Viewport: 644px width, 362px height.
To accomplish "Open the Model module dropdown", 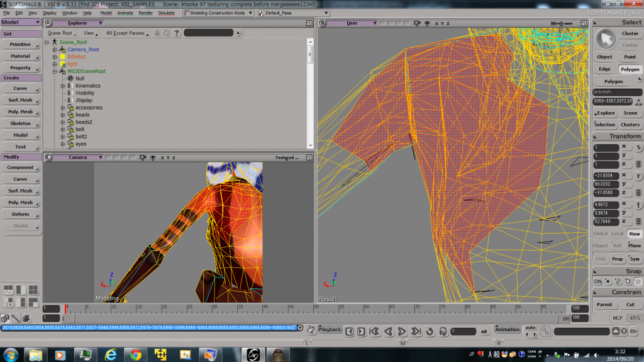I will click(x=21, y=22).
